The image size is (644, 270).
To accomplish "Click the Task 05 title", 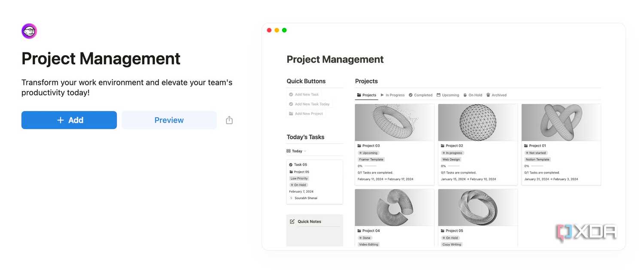I will pos(301,165).
